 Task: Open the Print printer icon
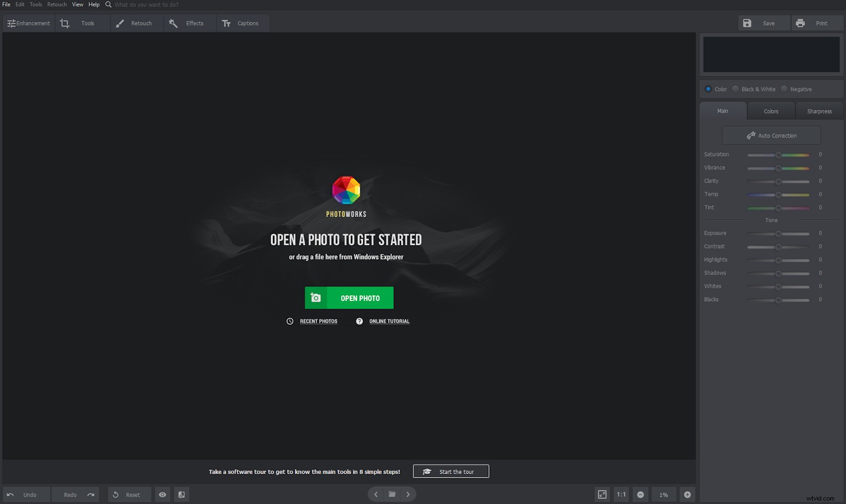[x=800, y=23]
